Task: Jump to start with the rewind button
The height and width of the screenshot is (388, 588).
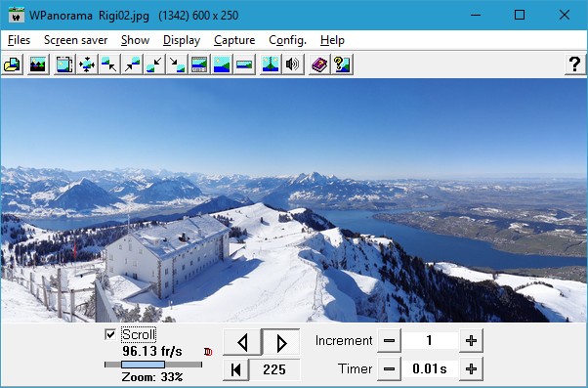Action: click(x=235, y=369)
